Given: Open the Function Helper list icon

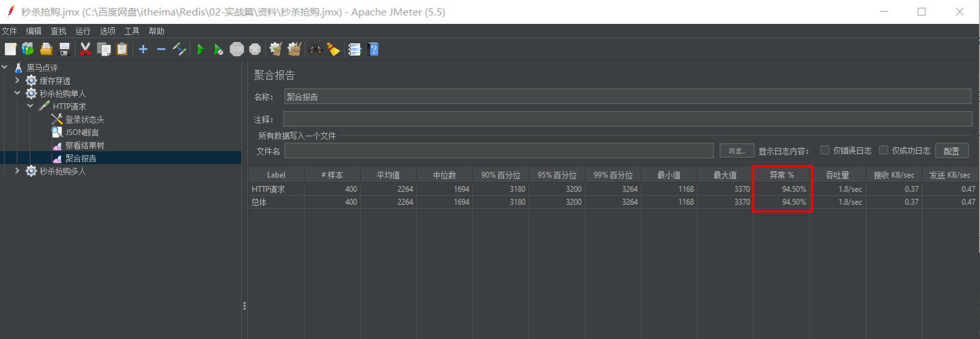Looking at the screenshot, I should coord(354,49).
